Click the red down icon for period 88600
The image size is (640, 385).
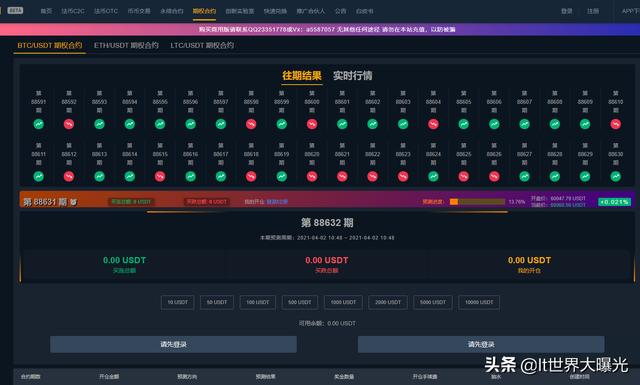[x=312, y=124]
